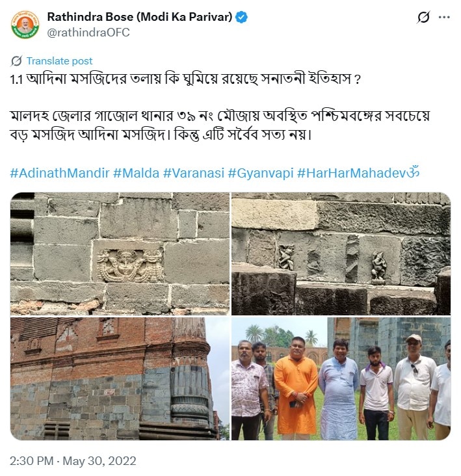
Task: Open the #HarHarMahadev hashtag
Action: 358,173
